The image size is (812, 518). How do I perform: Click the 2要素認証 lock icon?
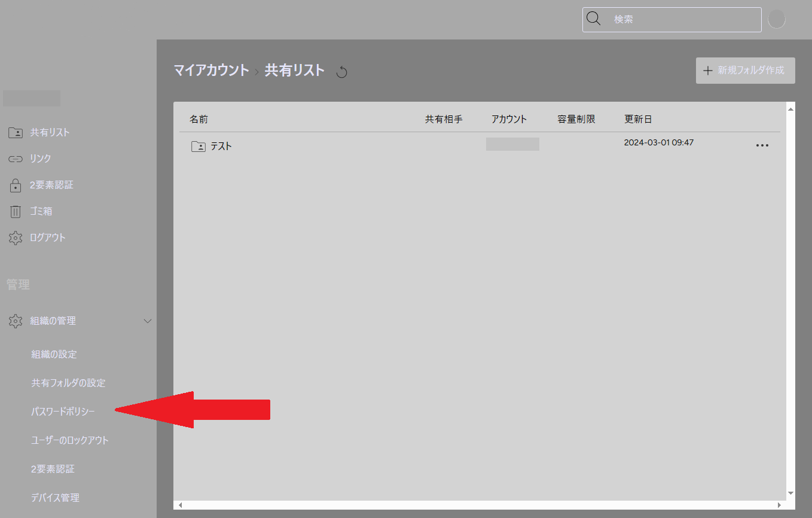[16, 185]
